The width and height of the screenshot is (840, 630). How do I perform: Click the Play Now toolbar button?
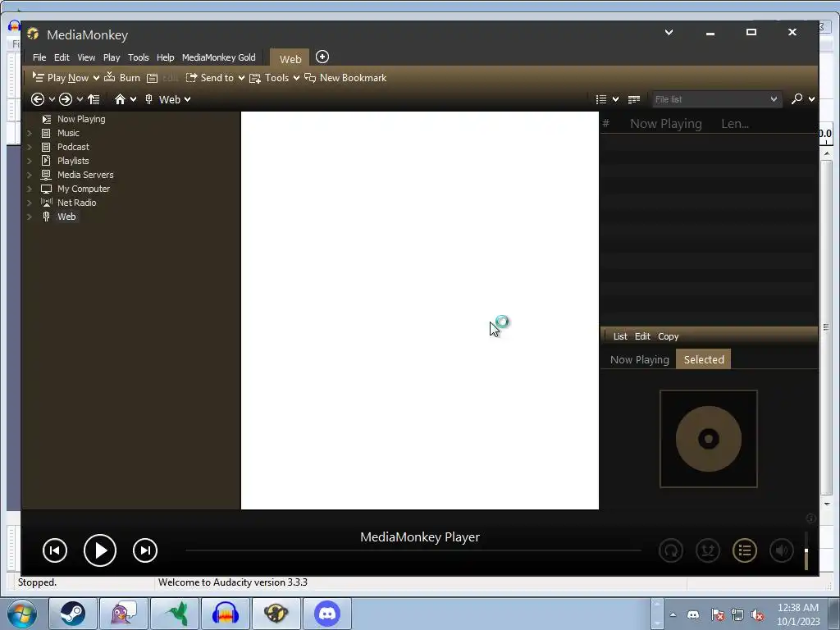(61, 78)
